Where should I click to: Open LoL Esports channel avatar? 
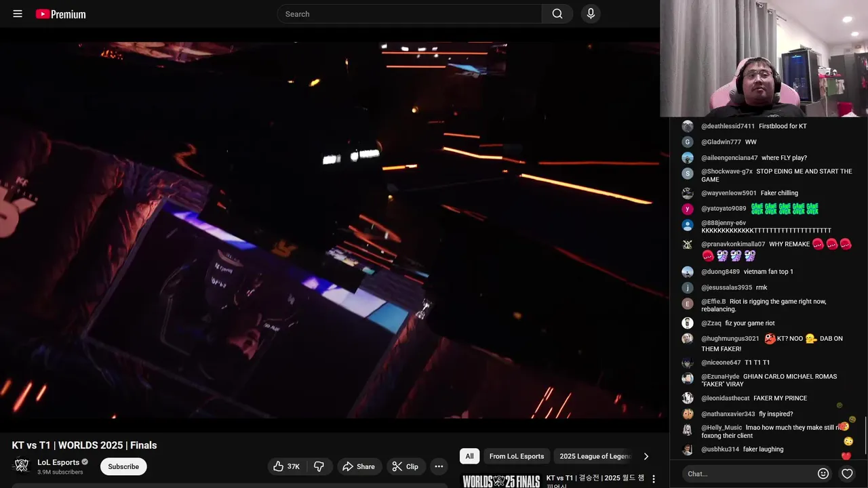[x=22, y=466]
